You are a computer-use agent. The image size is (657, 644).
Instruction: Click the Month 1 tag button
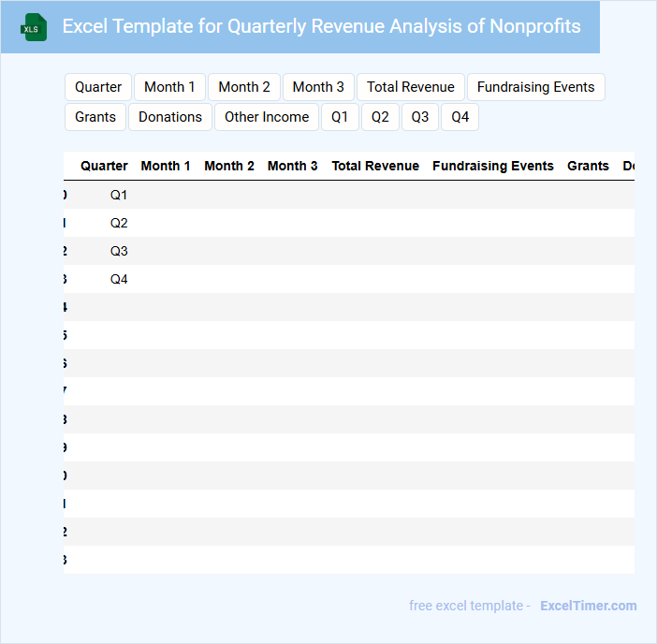point(169,87)
